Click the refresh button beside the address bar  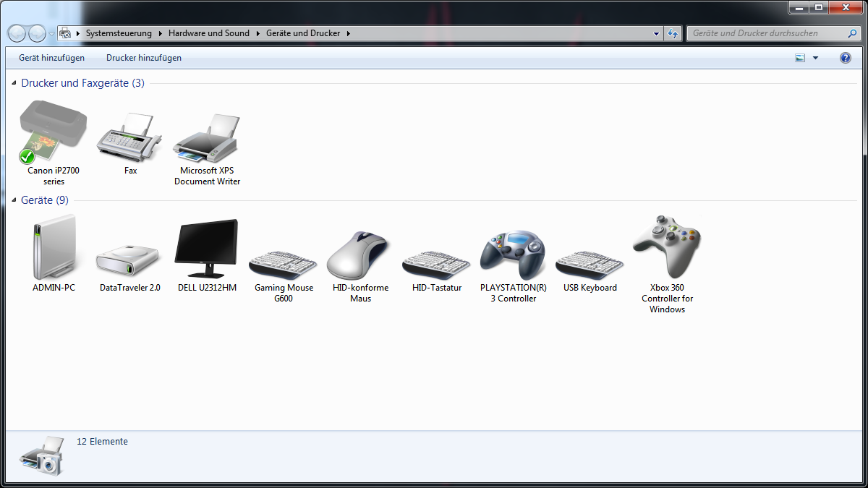click(x=673, y=33)
